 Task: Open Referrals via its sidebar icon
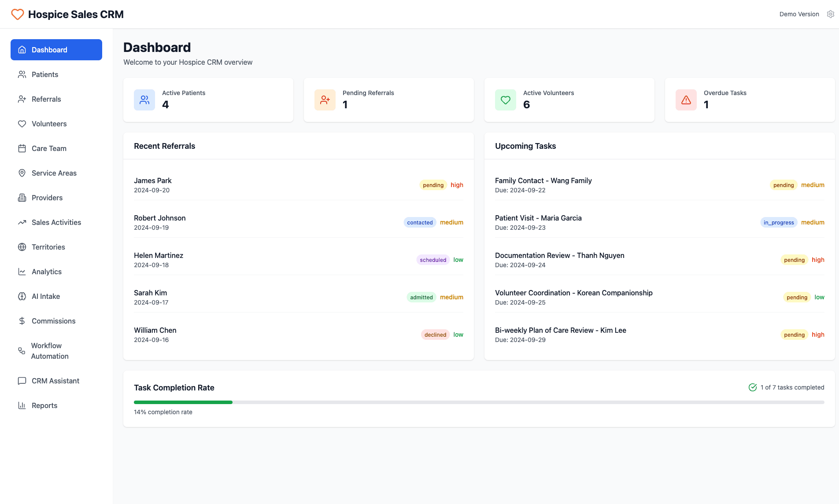(22, 99)
